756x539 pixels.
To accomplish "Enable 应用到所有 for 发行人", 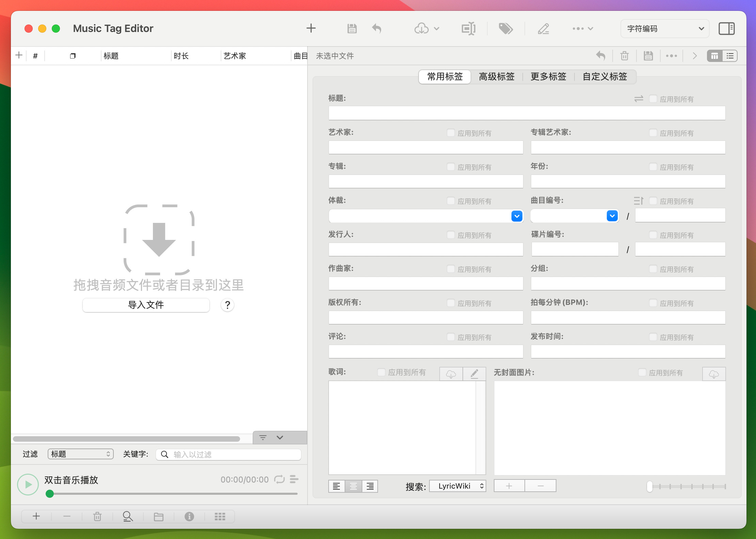I will [451, 235].
